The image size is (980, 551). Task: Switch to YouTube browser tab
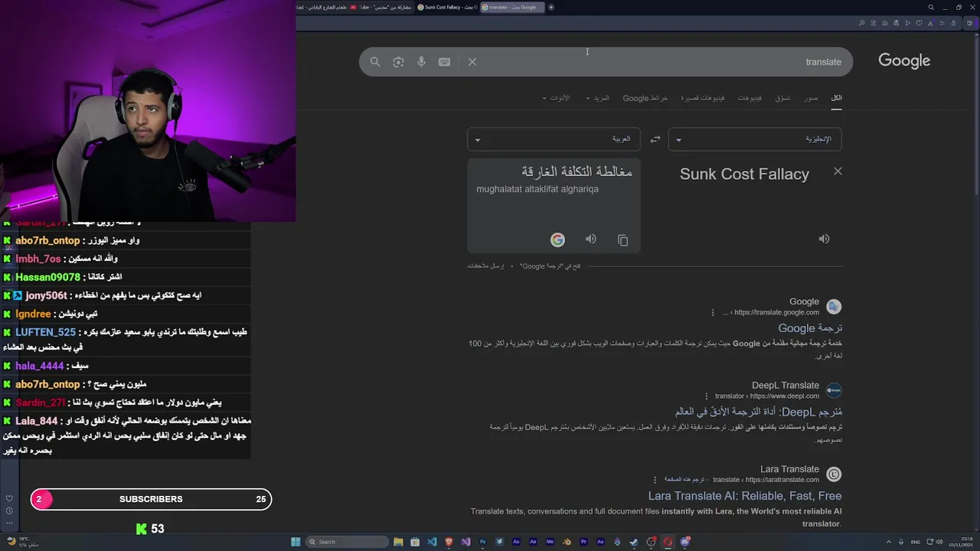pos(381,7)
